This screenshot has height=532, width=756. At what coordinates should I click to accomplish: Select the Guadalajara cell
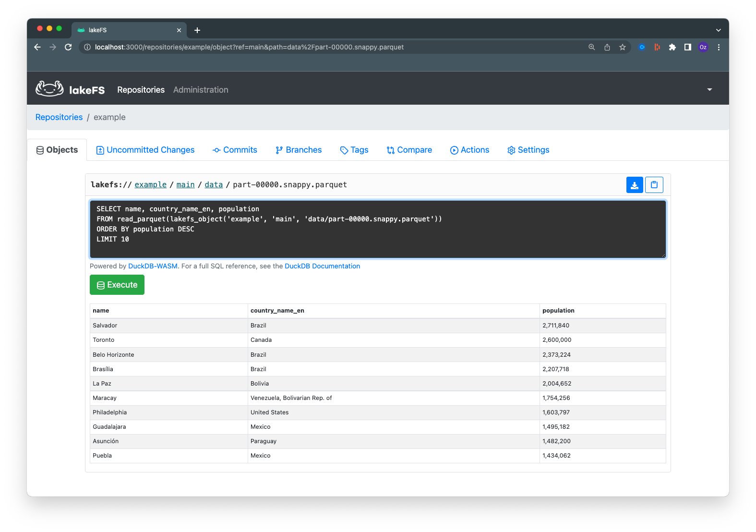pos(169,427)
